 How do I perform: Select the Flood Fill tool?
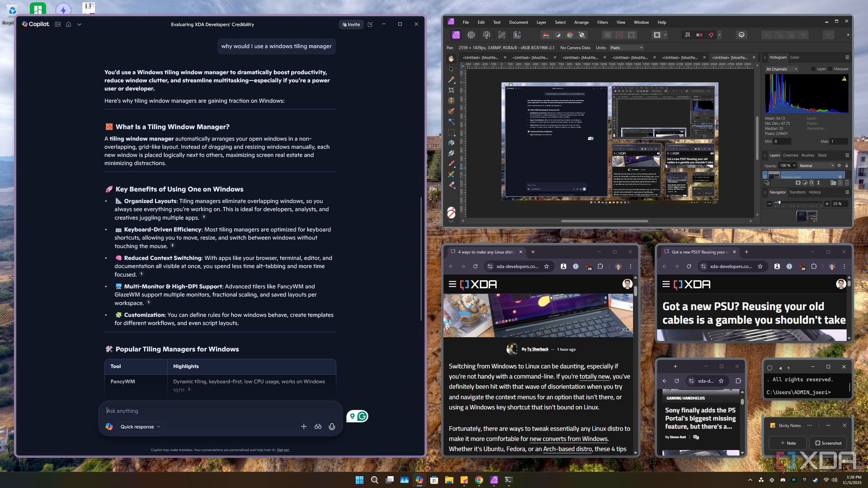[x=451, y=143]
